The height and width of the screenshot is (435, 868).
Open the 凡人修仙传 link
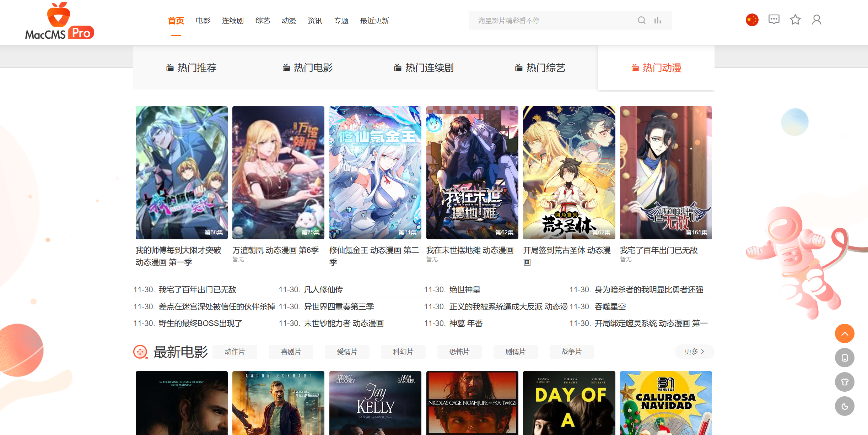[x=324, y=289]
